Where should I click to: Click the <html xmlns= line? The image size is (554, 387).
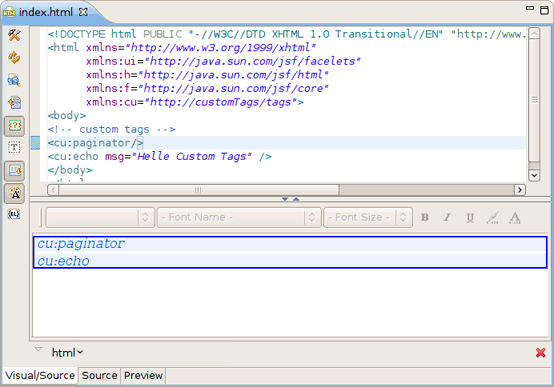coord(182,47)
